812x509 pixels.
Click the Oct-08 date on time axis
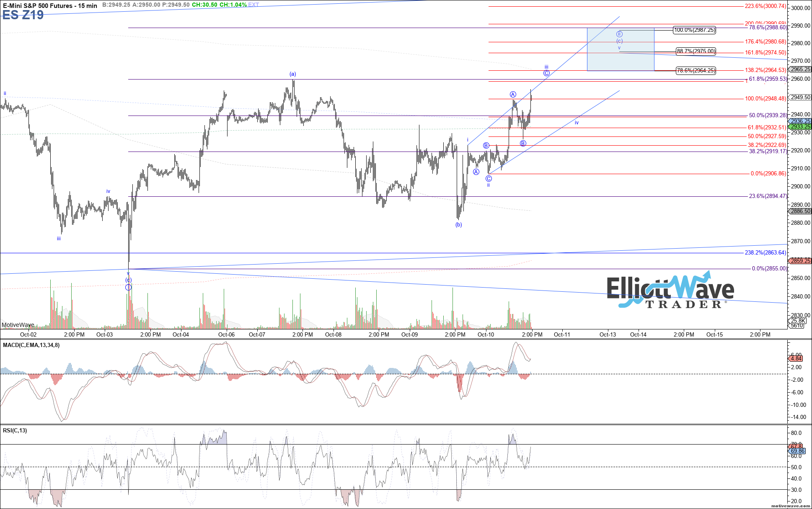click(x=333, y=334)
